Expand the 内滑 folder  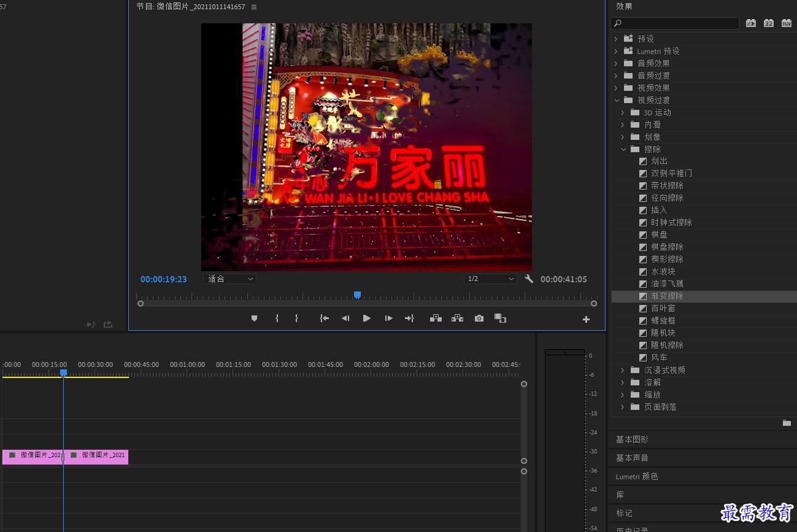click(x=623, y=125)
